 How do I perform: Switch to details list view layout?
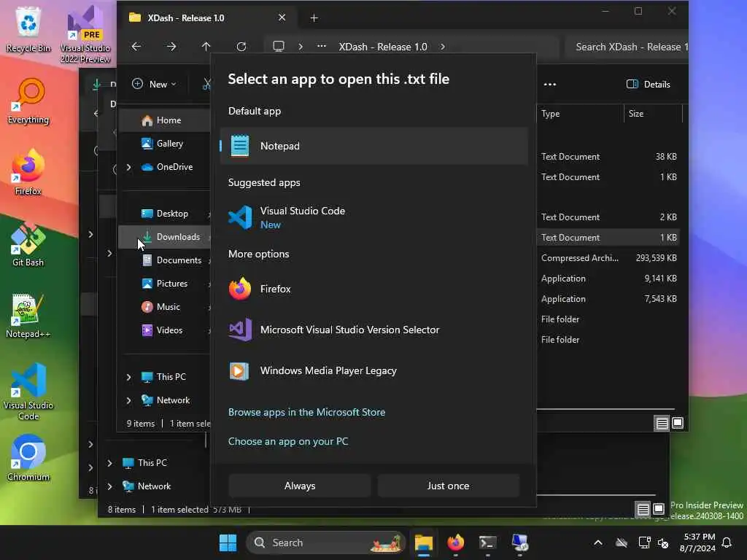click(x=662, y=423)
